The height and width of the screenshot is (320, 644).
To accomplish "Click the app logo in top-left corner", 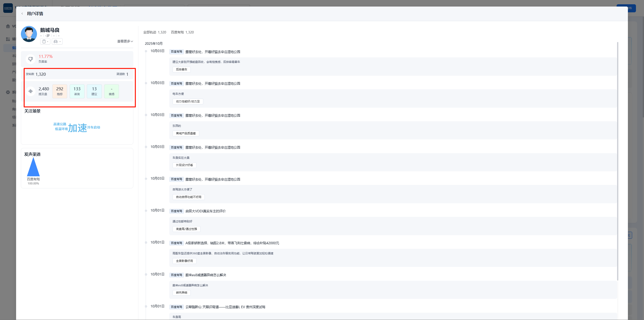I will point(8,8).
